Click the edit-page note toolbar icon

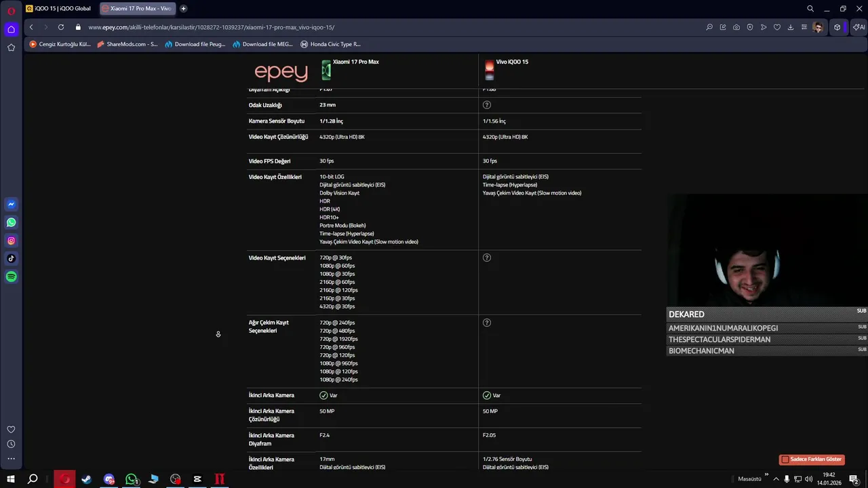(723, 27)
